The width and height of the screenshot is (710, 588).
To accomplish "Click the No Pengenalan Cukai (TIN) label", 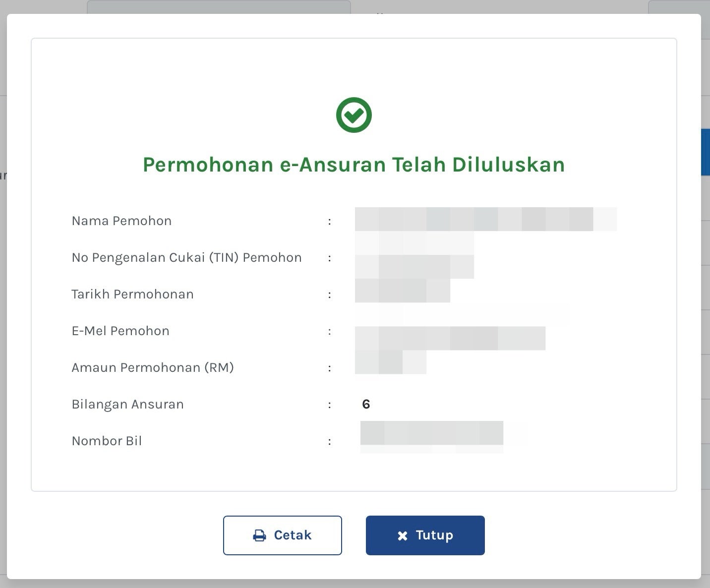I will coord(186,257).
